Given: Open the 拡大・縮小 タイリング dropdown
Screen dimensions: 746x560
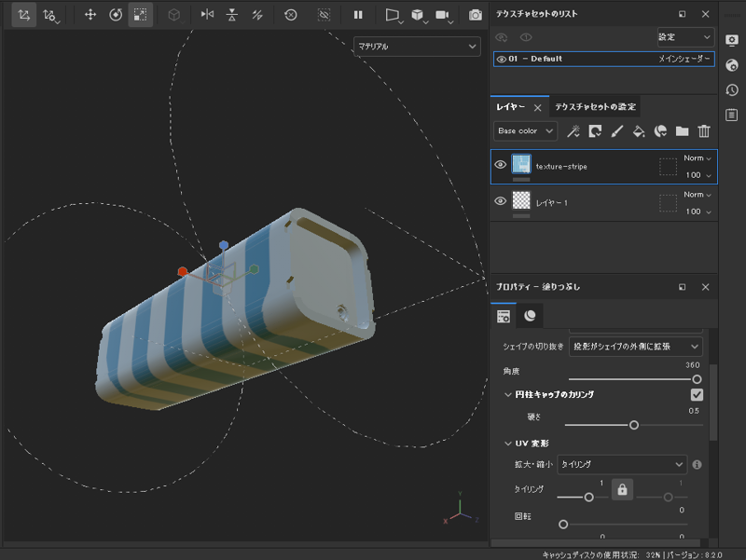Looking at the screenshot, I should (x=622, y=464).
